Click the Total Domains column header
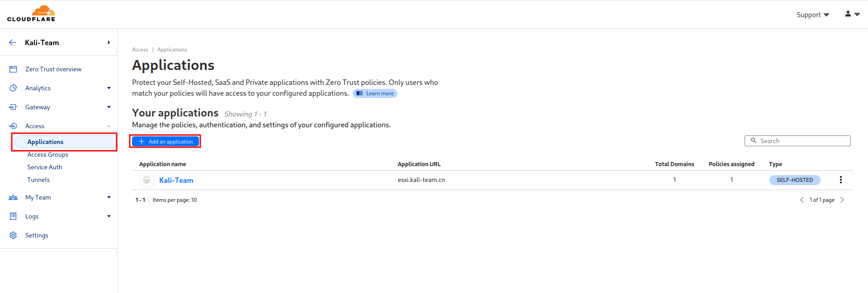Viewport: 868px width, 293px height. (675, 164)
